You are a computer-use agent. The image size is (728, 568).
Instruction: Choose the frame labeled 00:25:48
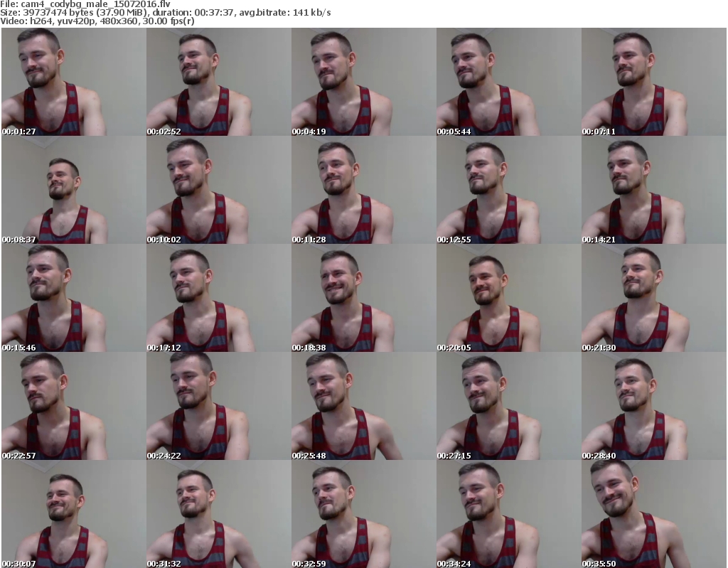[x=363, y=406]
